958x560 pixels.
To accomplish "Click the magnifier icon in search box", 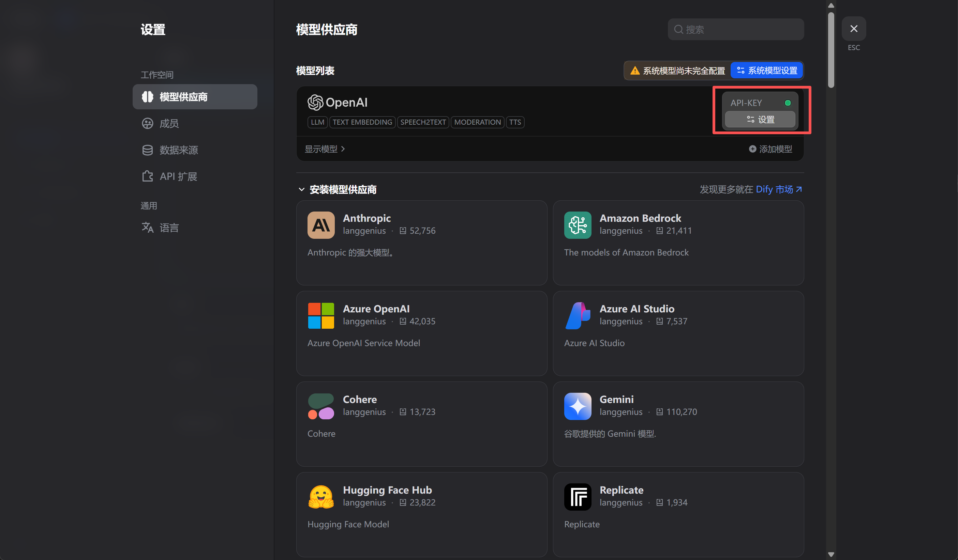I will (678, 29).
